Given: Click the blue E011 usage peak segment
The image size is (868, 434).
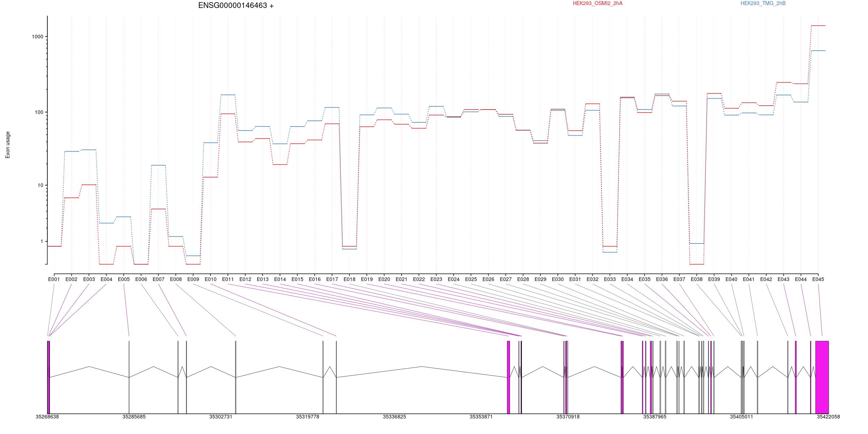Looking at the screenshot, I should point(228,95).
